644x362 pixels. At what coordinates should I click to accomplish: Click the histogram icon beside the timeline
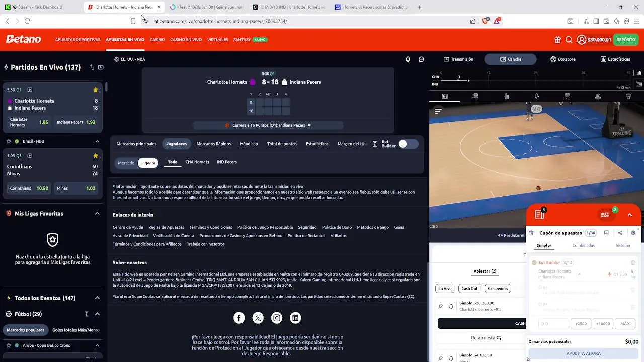(x=638, y=73)
